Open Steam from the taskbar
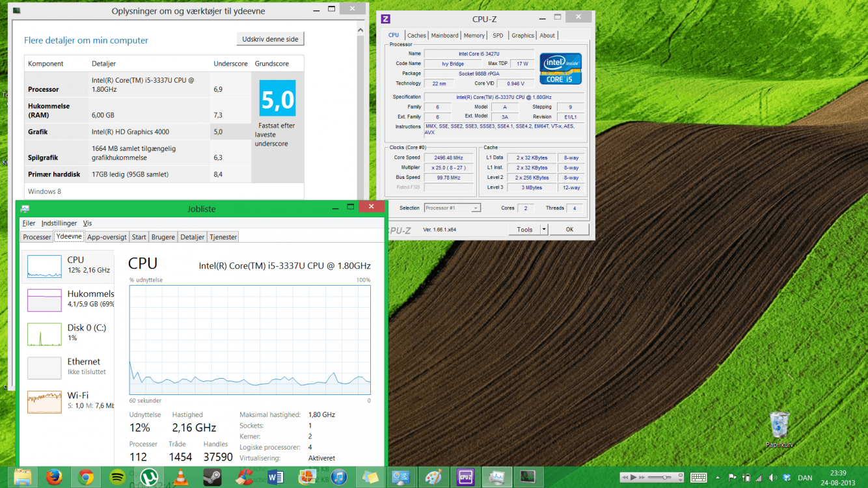The width and height of the screenshot is (868, 488). click(x=212, y=478)
